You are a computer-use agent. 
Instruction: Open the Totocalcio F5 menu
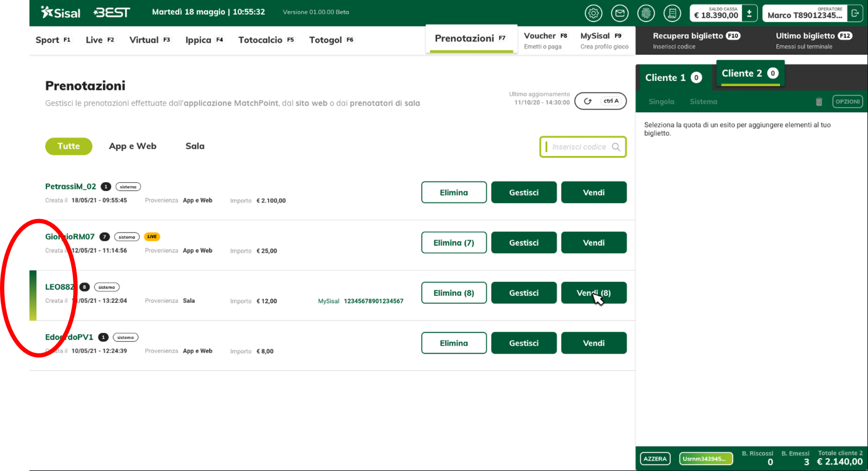(x=266, y=40)
